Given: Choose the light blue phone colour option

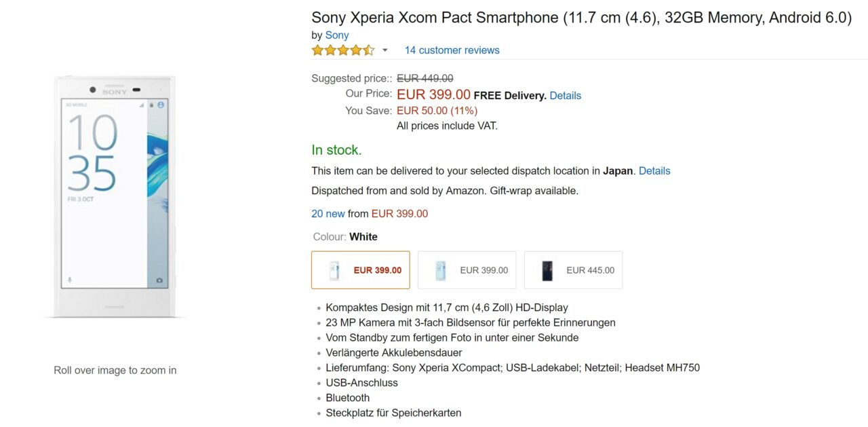Looking at the screenshot, I should [467, 270].
